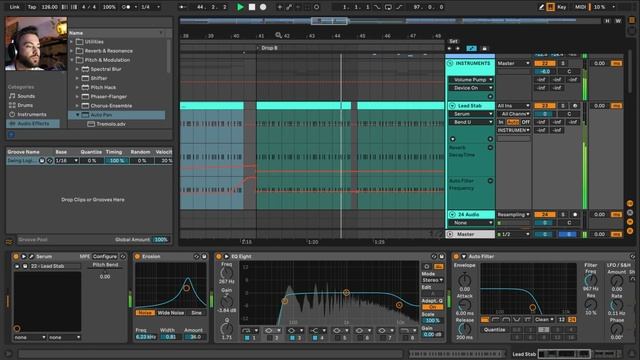
Task: Open the Drums browser category
Action: tap(25, 105)
